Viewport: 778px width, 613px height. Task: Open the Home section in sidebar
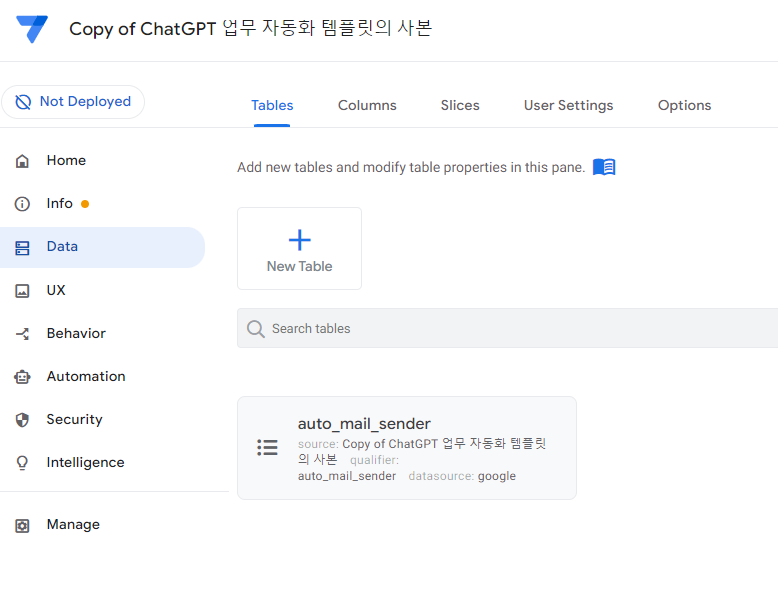coord(66,160)
